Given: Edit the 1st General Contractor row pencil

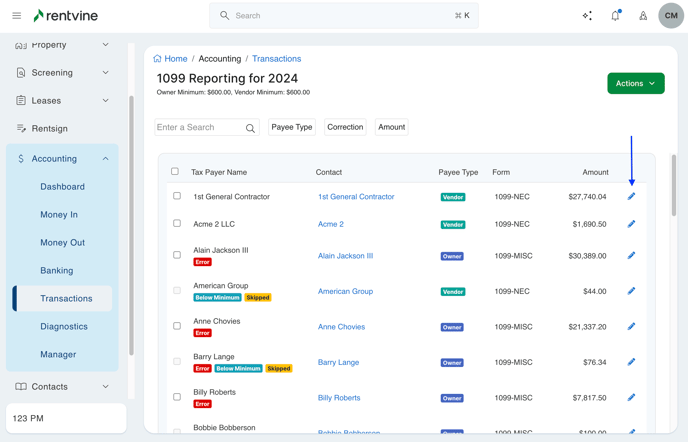Looking at the screenshot, I should point(631,197).
